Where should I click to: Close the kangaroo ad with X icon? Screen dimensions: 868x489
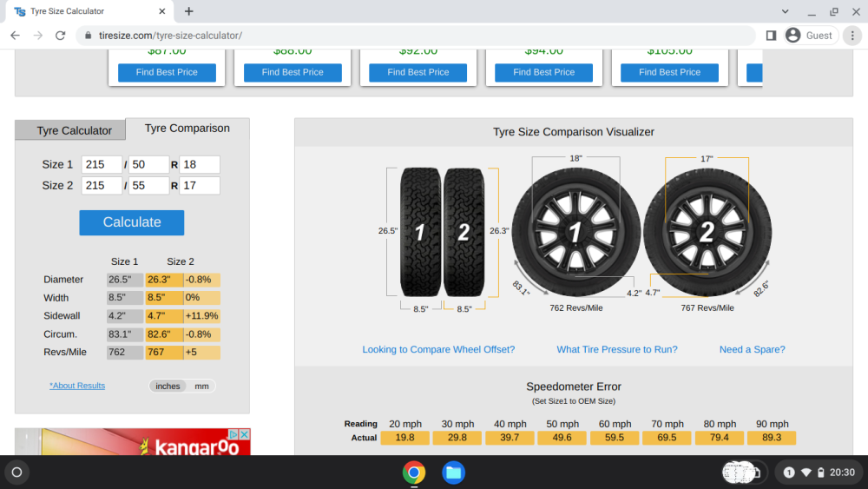click(244, 434)
